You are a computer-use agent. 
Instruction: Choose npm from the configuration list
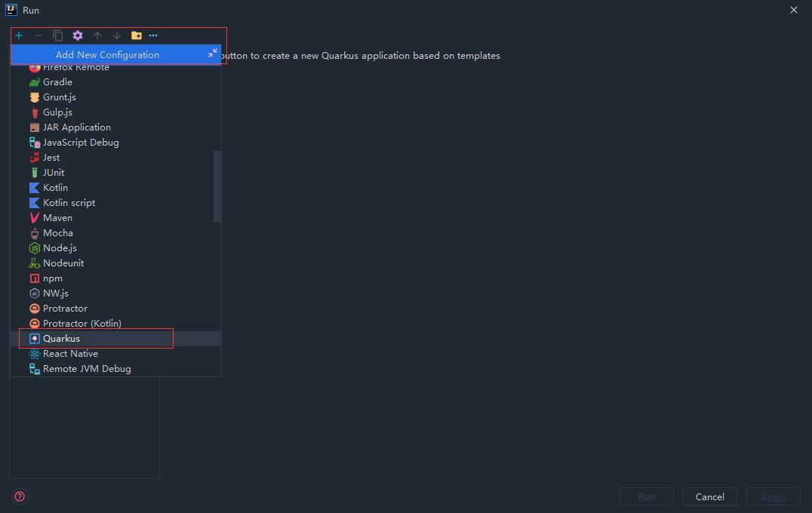(x=116, y=278)
